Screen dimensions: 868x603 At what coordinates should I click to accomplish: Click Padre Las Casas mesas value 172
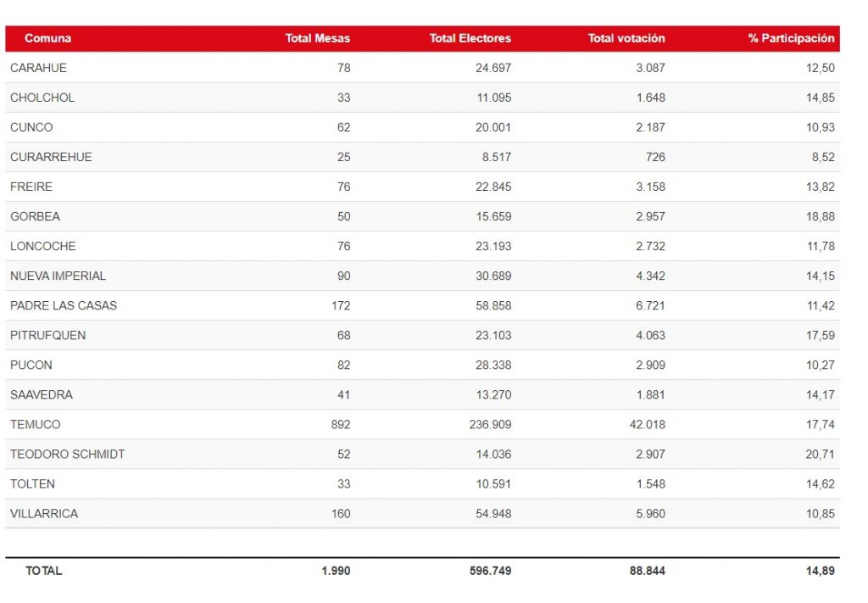pos(341,305)
